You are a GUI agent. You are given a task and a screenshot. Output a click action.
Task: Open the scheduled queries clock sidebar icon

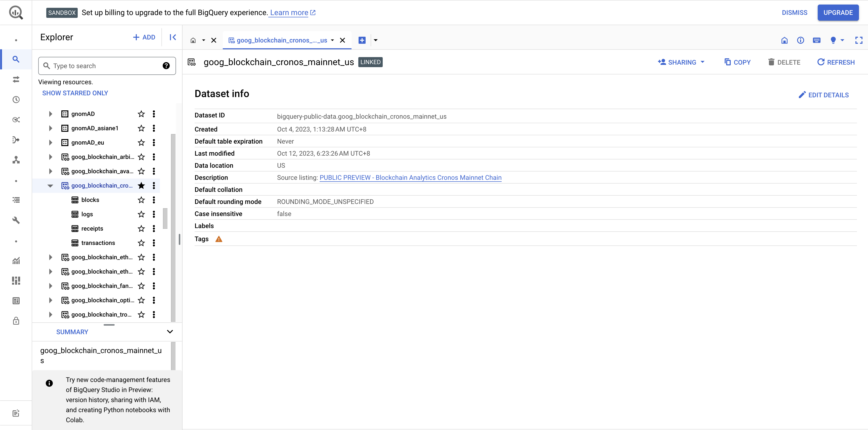pos(16,100)
